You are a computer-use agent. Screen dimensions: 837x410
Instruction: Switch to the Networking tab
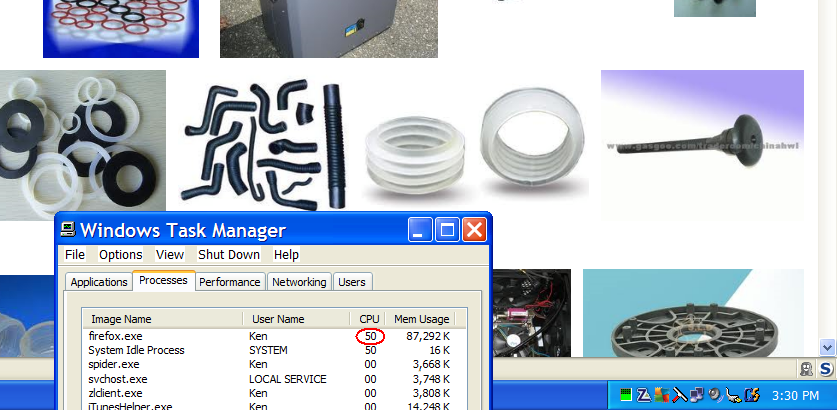point(299,282)
